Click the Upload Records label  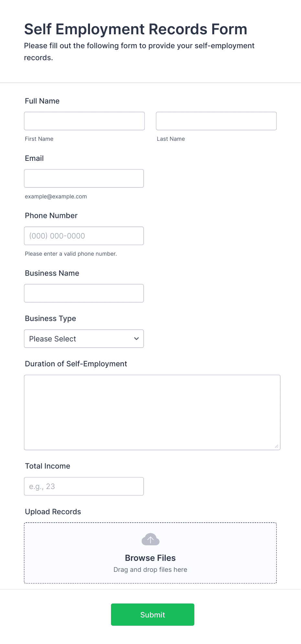[x=53, y=512]
